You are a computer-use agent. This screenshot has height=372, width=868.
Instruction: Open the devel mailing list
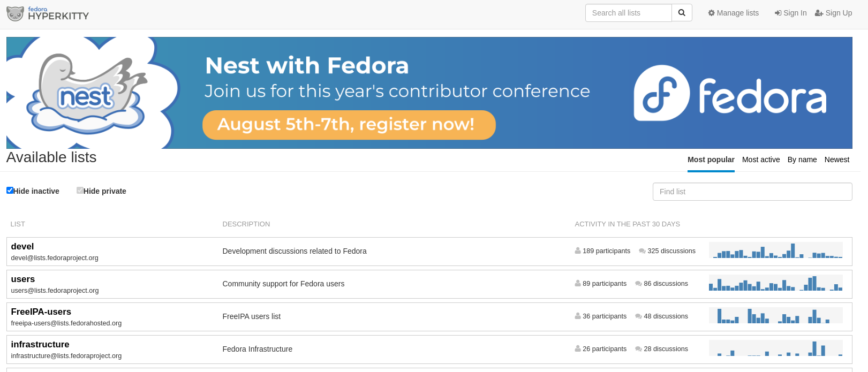coord(22,246)
